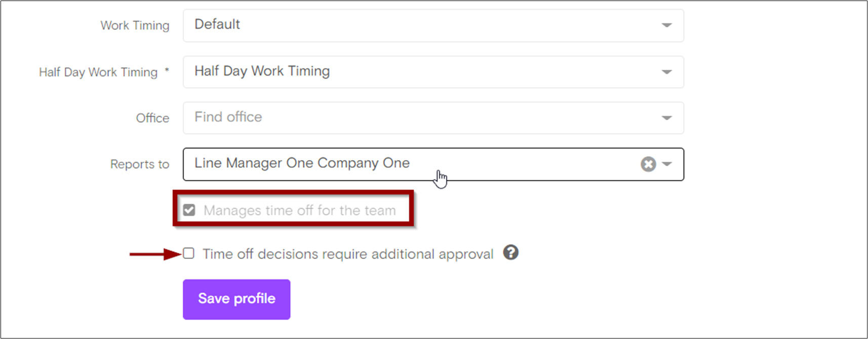Expand the Office dropdown arrow
The width and height of the screenshot is (868, 339).
(x=666, y=118)
